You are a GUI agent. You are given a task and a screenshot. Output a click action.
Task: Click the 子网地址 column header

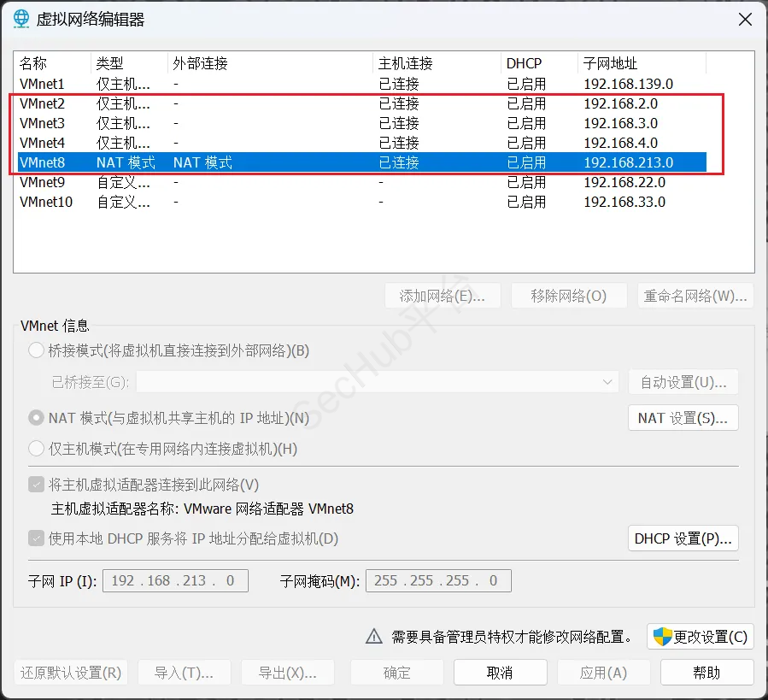point(642,63)
